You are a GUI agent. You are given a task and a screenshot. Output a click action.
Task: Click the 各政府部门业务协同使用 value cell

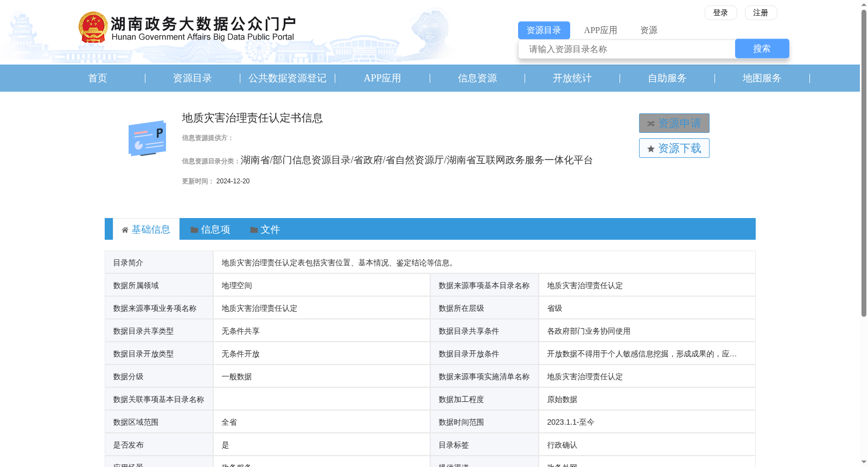coord(647,331)
